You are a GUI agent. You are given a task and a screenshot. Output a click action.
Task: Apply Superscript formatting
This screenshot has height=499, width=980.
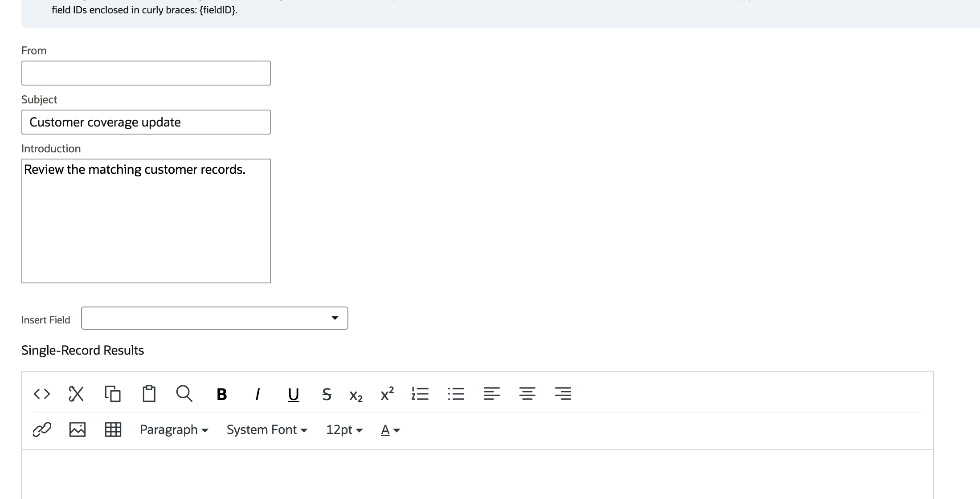387,394
